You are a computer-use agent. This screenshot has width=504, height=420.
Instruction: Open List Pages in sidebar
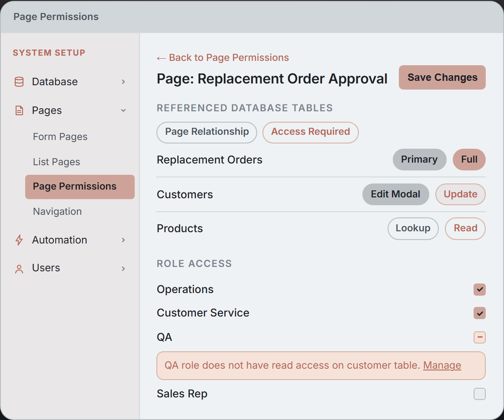[56, 162]
